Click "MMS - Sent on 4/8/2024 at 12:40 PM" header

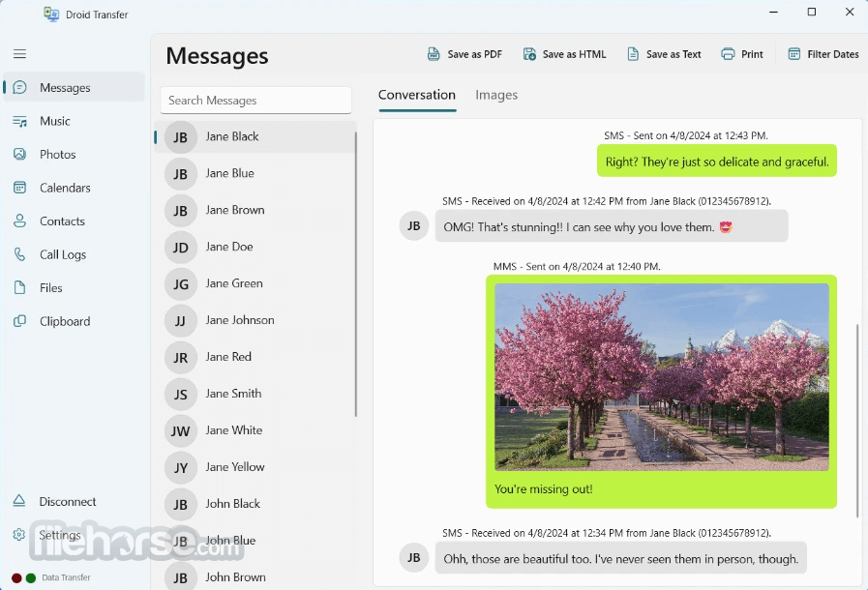tap(577, 266)
